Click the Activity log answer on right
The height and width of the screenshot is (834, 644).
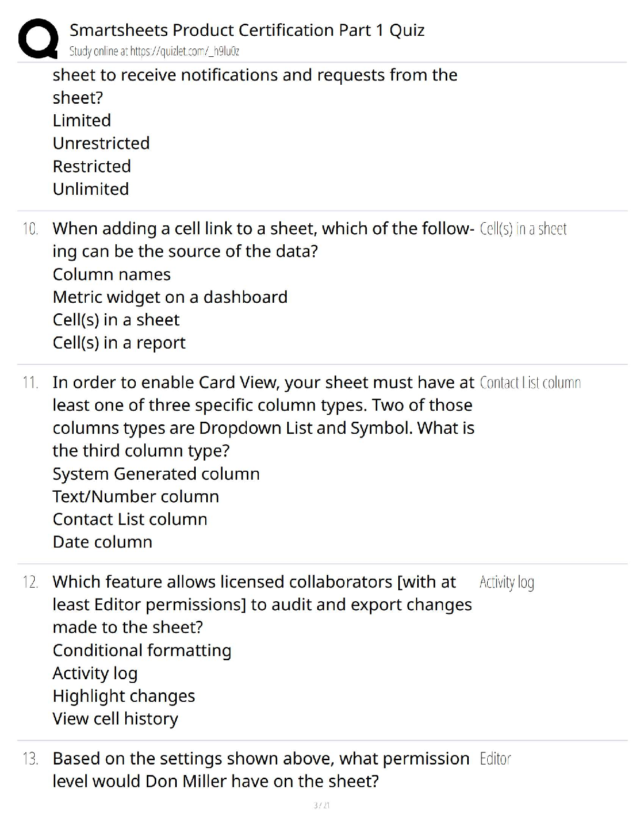[507, 582]
